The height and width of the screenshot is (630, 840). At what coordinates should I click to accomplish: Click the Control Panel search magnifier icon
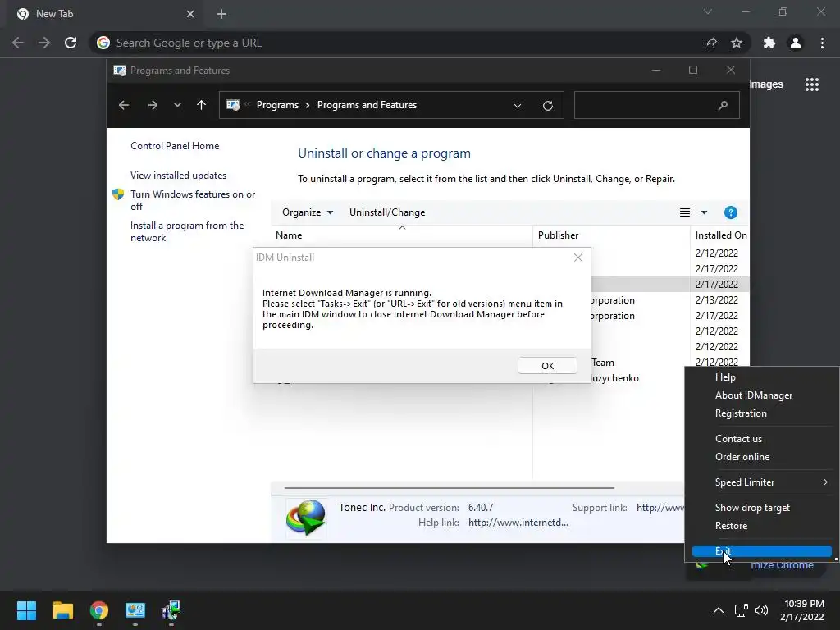pos(723,105)
